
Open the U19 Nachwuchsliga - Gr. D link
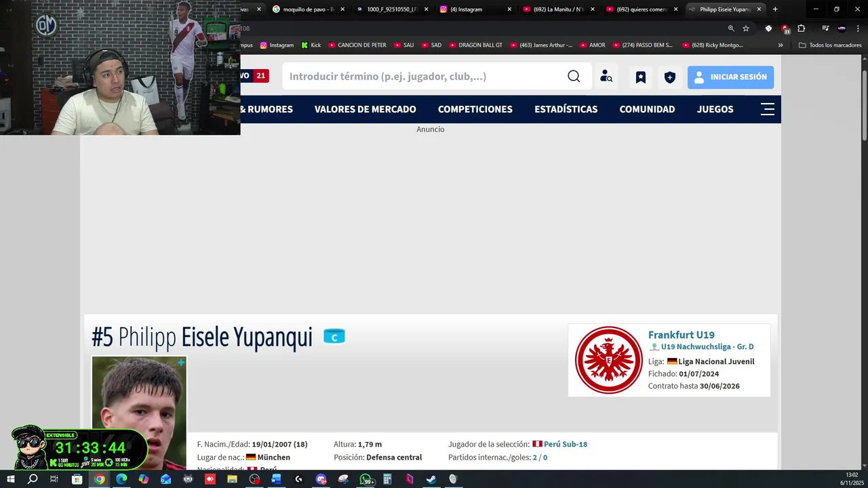[x=707, y=347]
